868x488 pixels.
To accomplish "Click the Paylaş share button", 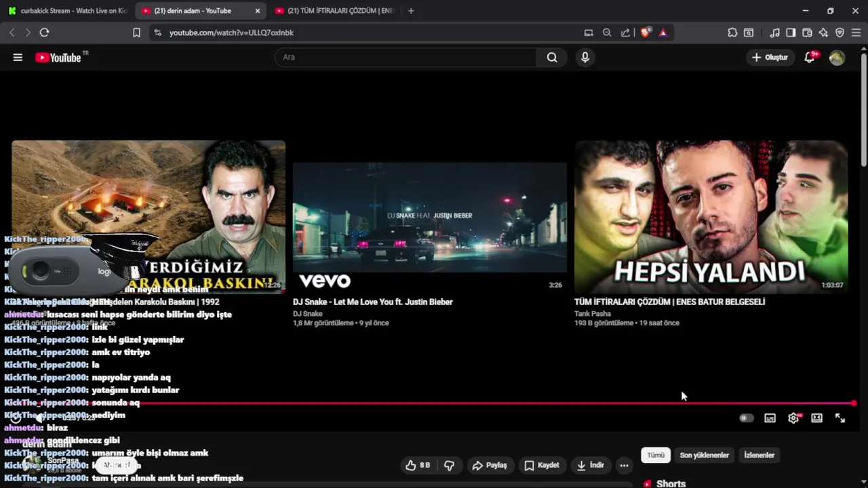I will pyautogui.click(x=490, y=465).
